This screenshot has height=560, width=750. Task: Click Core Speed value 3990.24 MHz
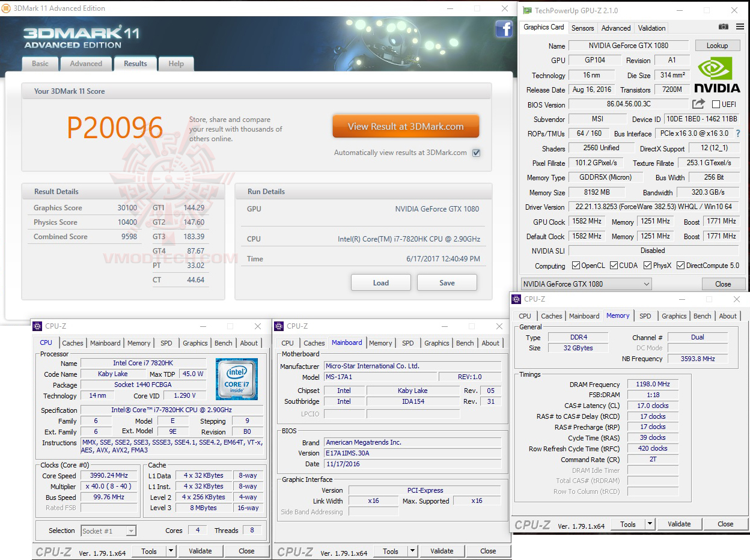pos(110,476)
